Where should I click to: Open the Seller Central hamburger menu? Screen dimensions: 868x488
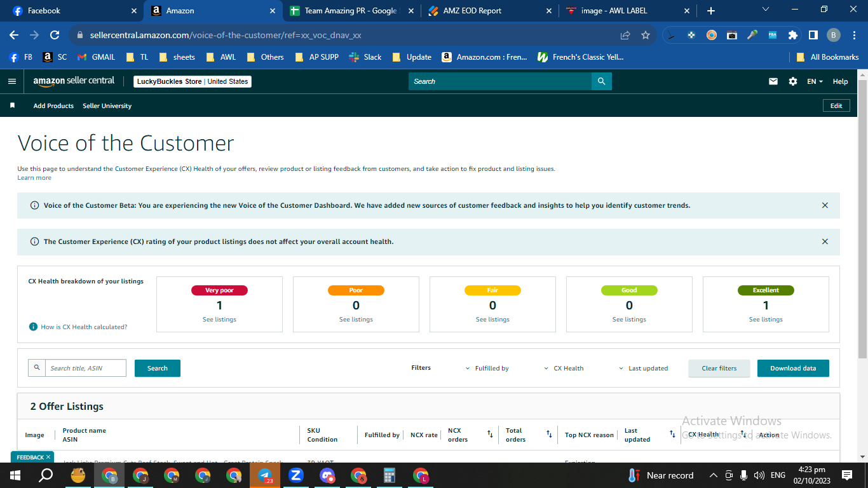click(11, 81)
